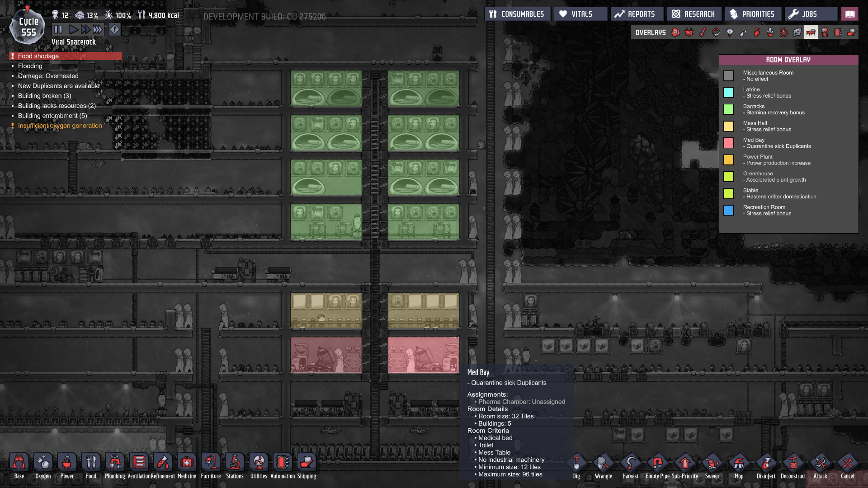Screen dimensions: 868x488
Task: Pause the game simulation
Action: click(x=58, y=30)
